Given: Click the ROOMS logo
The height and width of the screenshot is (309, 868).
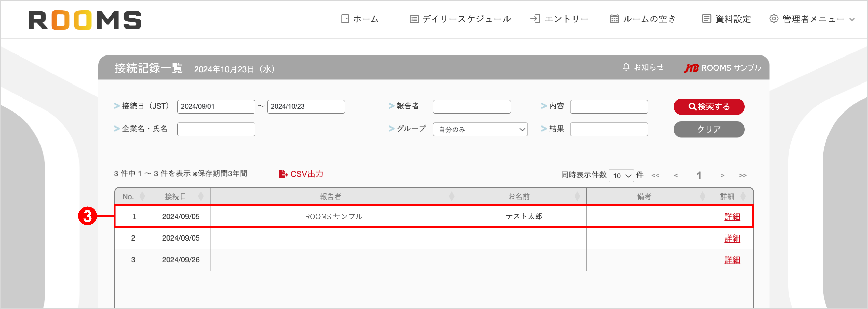Looking at the screenshot, I should (85, 19).
